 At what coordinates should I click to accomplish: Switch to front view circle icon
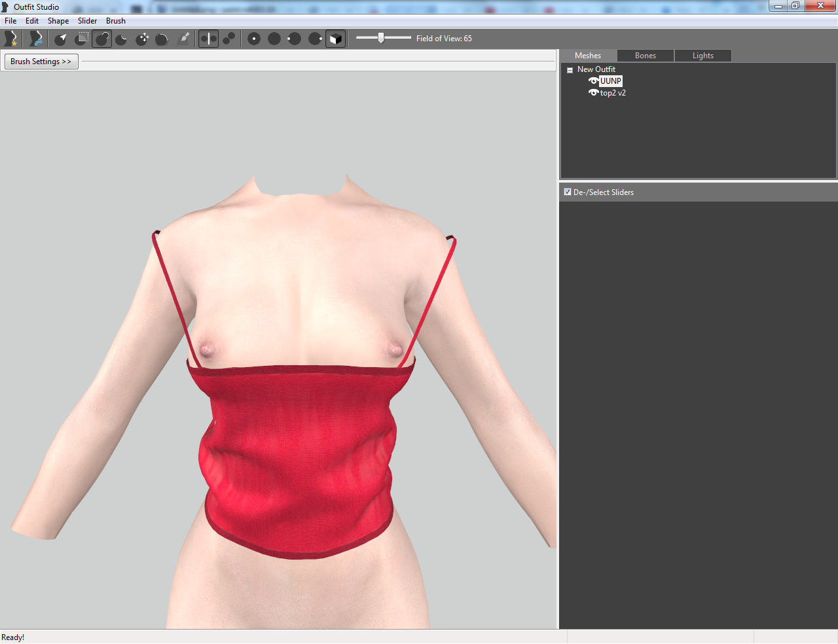(x=254, y=39)
